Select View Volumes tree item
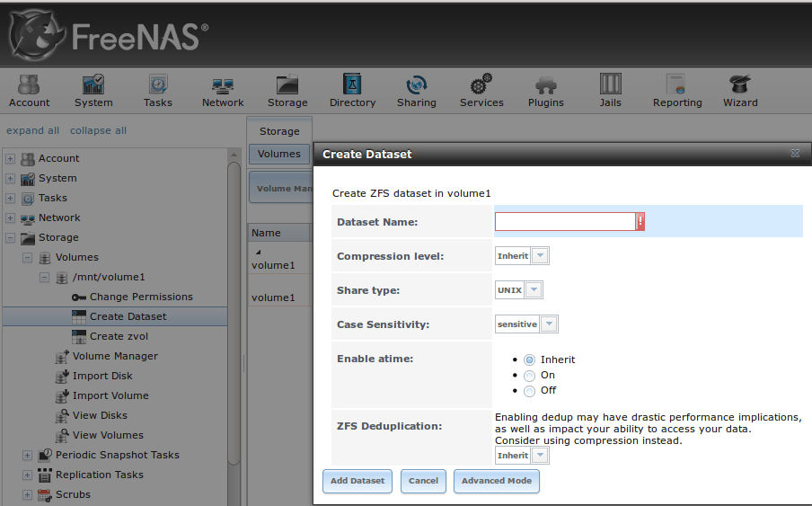Screen dimensions: 812x506 coord(108,436)
